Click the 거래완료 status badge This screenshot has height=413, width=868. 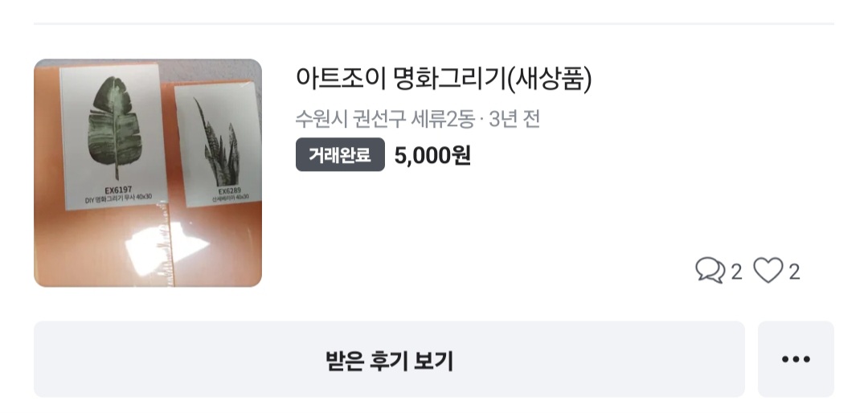coord(340,155)
